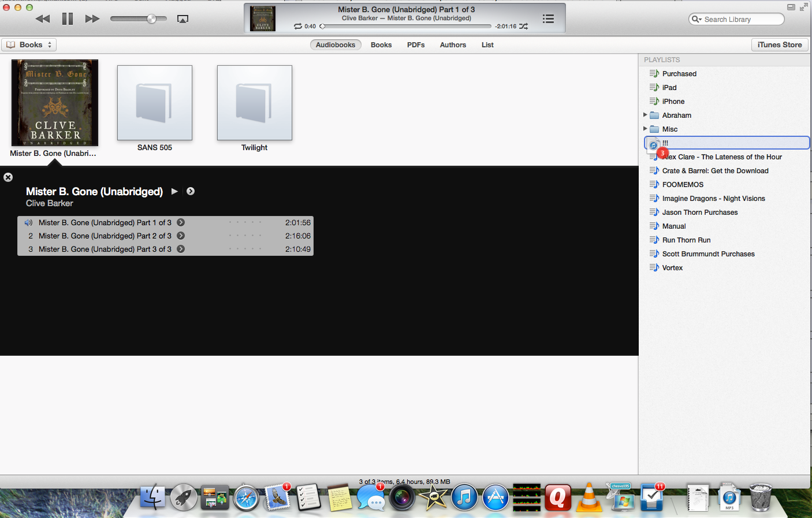Skip back to previous track
Image resolution: width=812 pixels, height=518 pixels.
point(43,19)
